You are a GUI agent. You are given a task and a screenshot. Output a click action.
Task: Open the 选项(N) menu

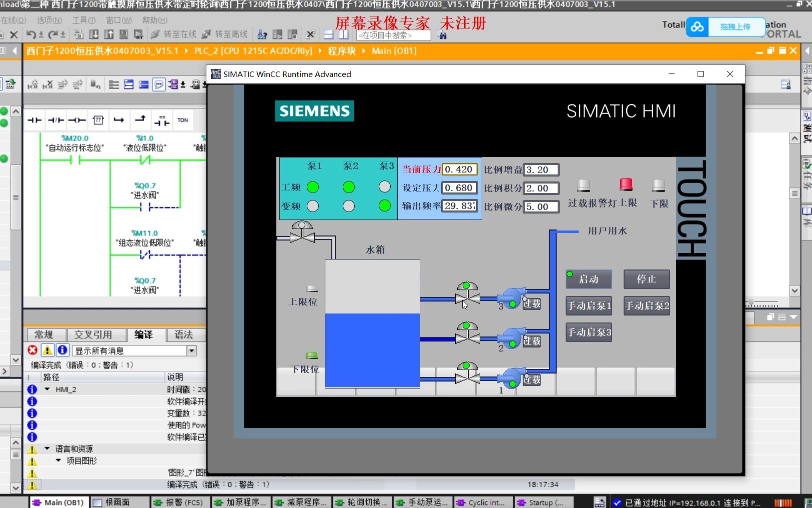(49, 20)
